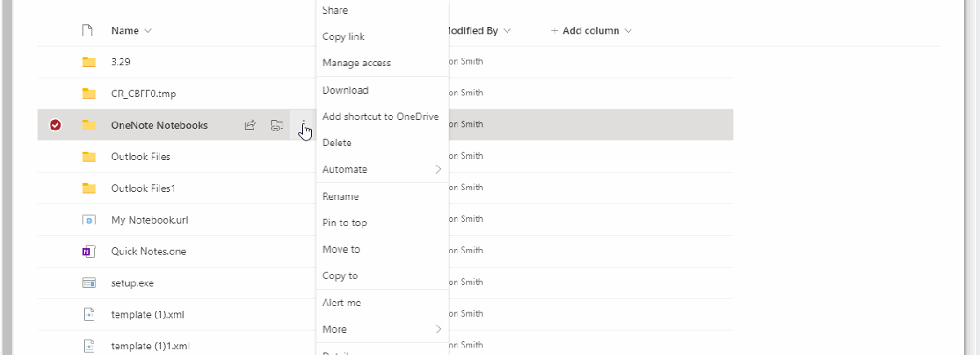Image resolution: width=980 pixels, height=355 pixels.
Task: Expand the Add column dropdown
Action: click(x=591, y=31)
